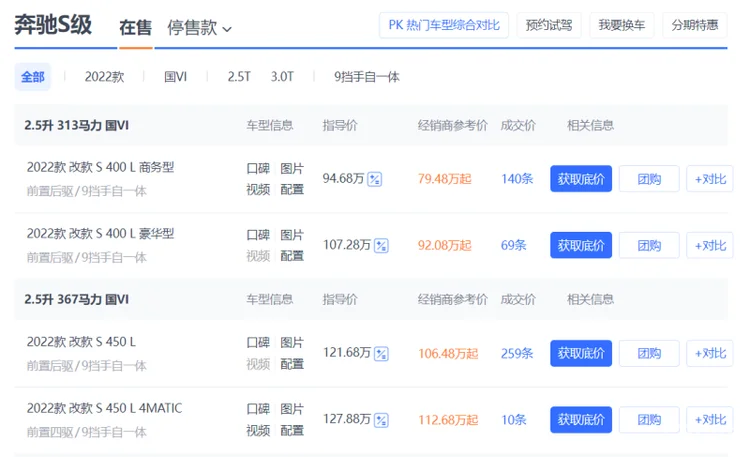Open 图片 for S 450 L 4MATIC

[292, 409]
